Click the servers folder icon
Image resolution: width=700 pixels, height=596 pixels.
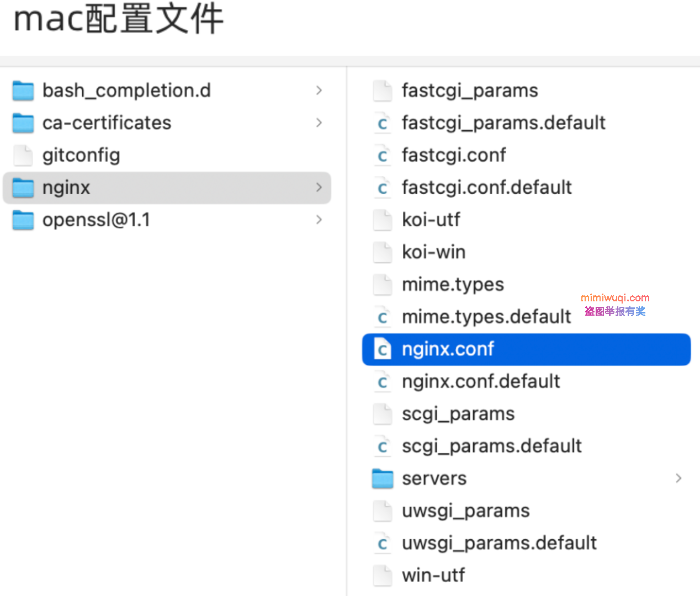383,479
